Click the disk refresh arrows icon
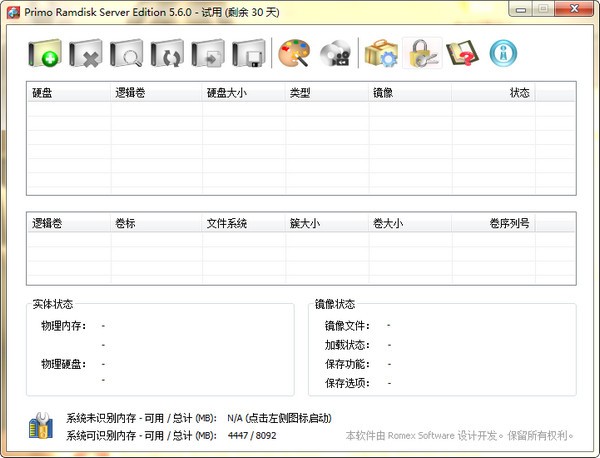This screenshot has width=600, height=458. pyautogui.click(x=169, y=54)
